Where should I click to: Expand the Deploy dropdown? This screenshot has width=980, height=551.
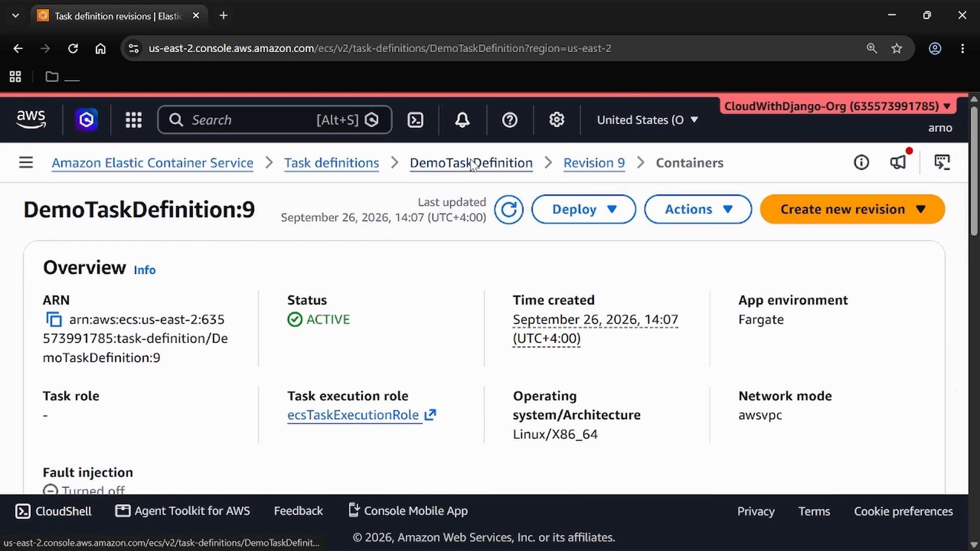tap(583, 209)
